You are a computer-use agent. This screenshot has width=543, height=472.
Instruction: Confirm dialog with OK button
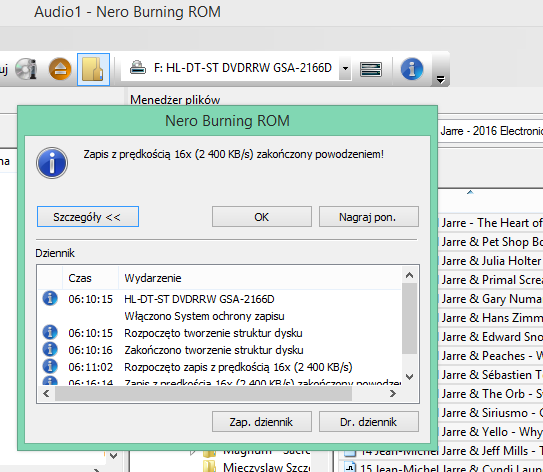click(x=262, y=217)
